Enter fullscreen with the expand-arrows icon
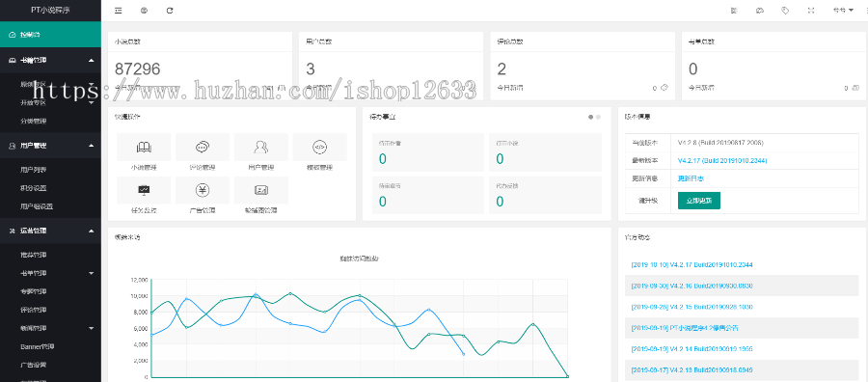This screenshot has height=382, width=868. coord(811,11)
